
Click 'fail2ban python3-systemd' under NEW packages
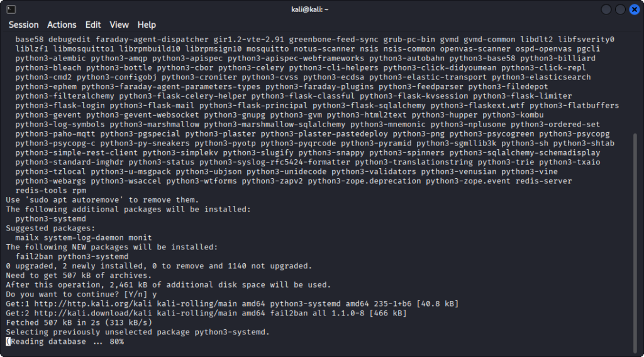(72, 256)
